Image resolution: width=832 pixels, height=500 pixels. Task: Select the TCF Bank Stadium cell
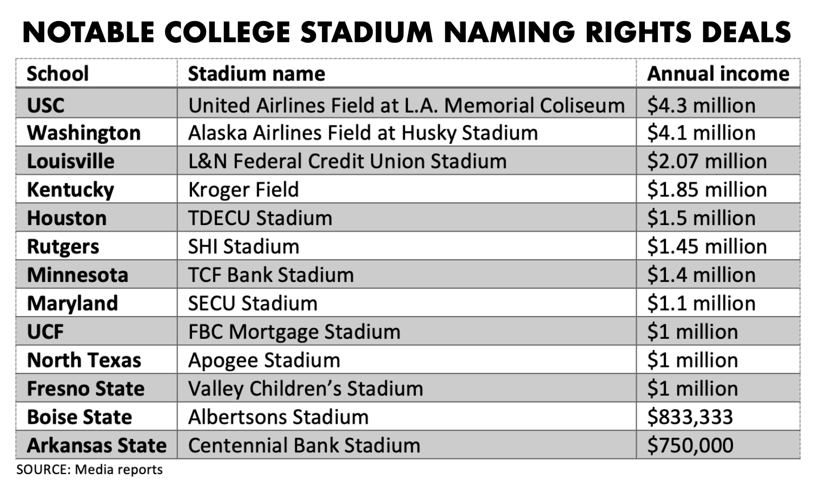270,275
